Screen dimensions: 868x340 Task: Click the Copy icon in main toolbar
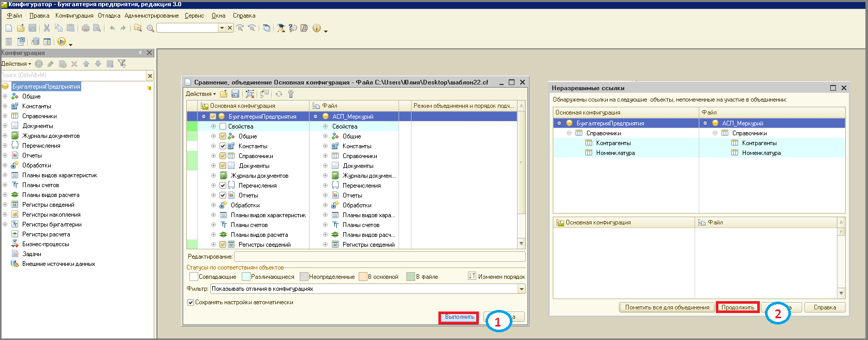(x=58, y=28)
